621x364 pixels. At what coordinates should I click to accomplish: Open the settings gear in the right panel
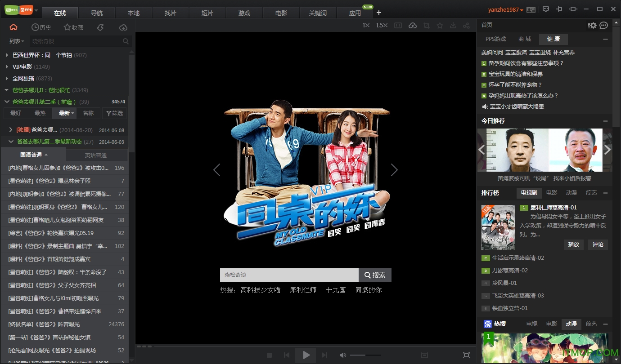(x=593, y=26)
